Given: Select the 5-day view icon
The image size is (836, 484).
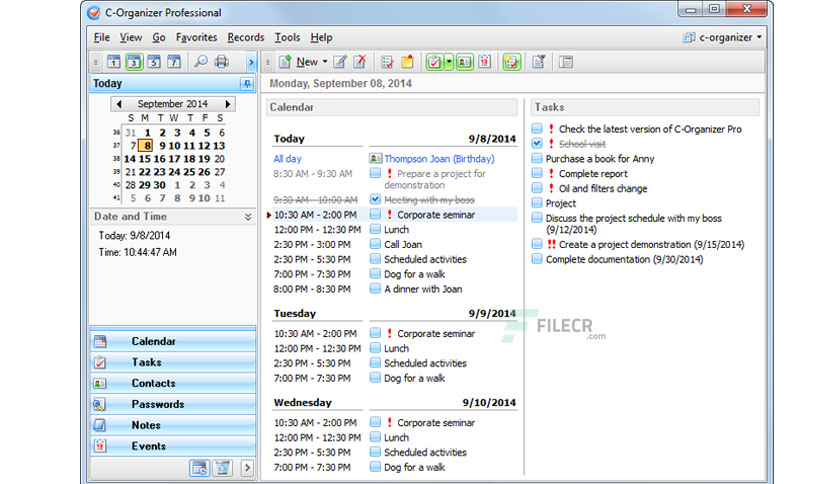Looking at the screenshot, I should [154, 62].
